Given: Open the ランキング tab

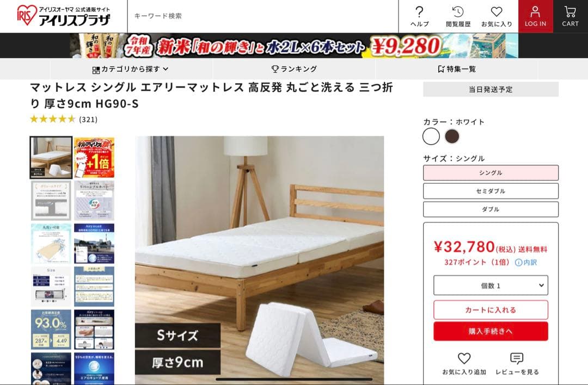Looking at the screenshot, I should [x=295, y=69].
